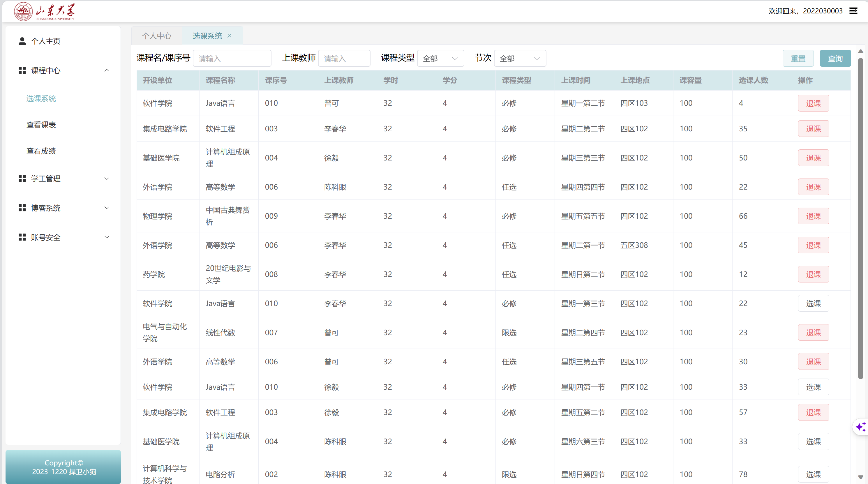Click the grid icon beside 课程中心
The image size is (868, 484).
(x=22, y=70)
